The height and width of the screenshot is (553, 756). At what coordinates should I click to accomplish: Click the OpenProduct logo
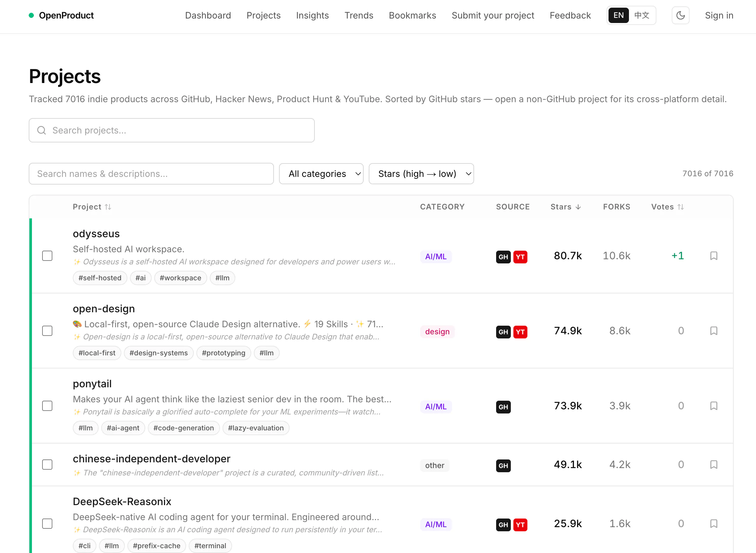(61, 15)
